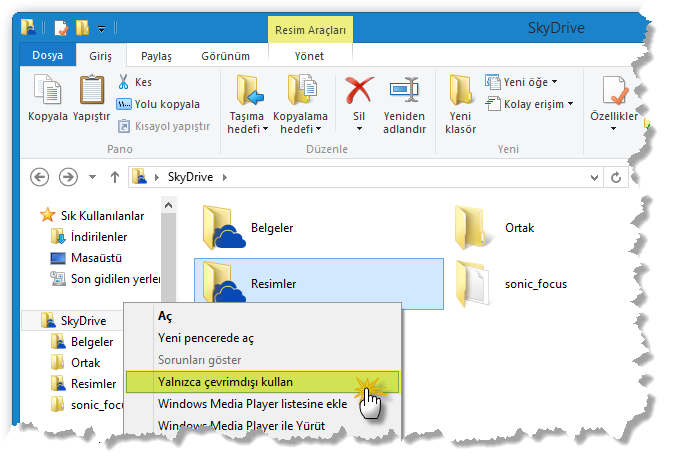The height and width of the screenshot is (467, 673).
Task: Expand the chevron after SkyDrive breadcrumb
Action: [225, 177]
